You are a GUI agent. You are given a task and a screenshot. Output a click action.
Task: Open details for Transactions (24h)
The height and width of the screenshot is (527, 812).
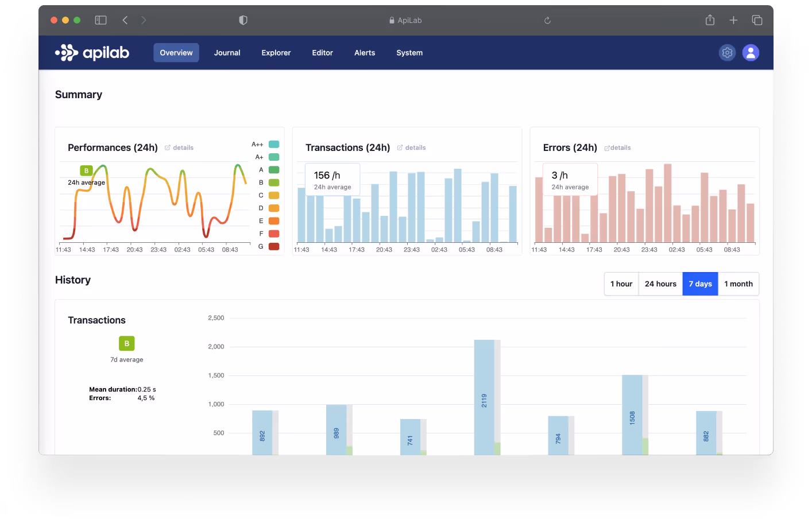click(411, 148)
